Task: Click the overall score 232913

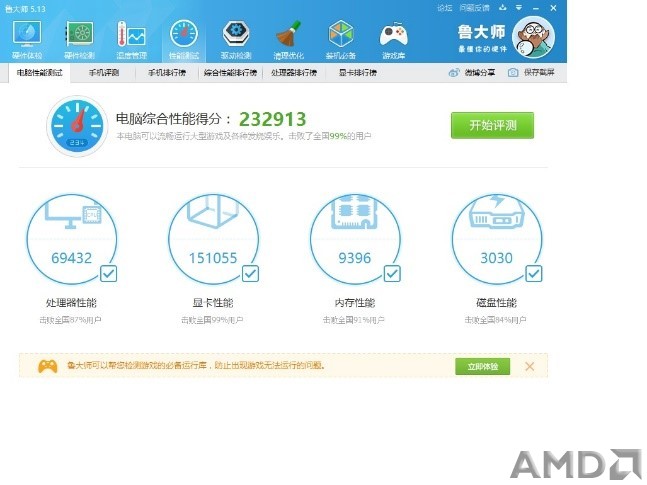Action: (x=273, y=120)
